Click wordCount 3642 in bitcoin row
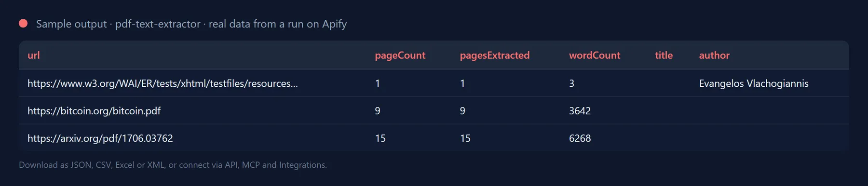Screen dimensions: 868x186 pyautogui.click(x=580, y=111)
